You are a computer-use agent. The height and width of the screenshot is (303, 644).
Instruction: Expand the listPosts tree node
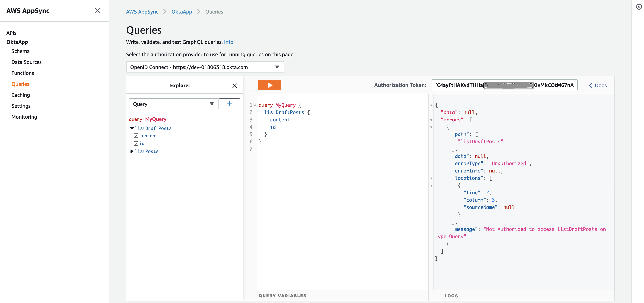(132, 151)
